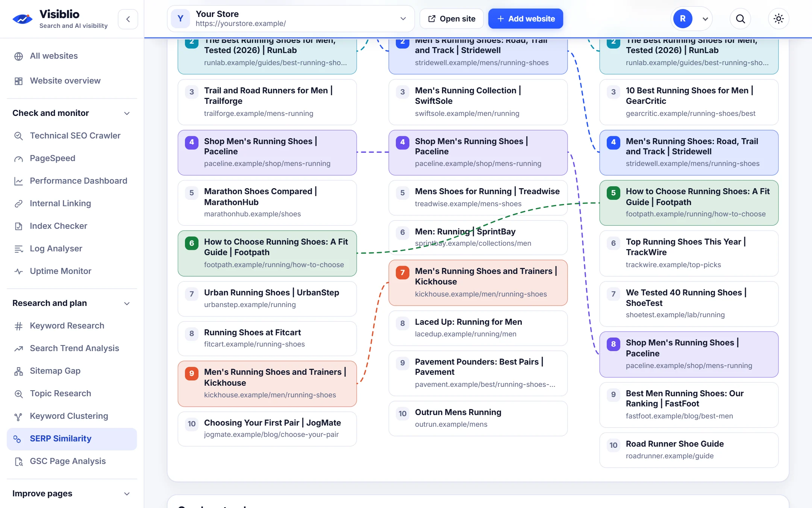The image size is (812, 508).
Task: Open the SERP Similarity menu item
Action: pos(71,439)
